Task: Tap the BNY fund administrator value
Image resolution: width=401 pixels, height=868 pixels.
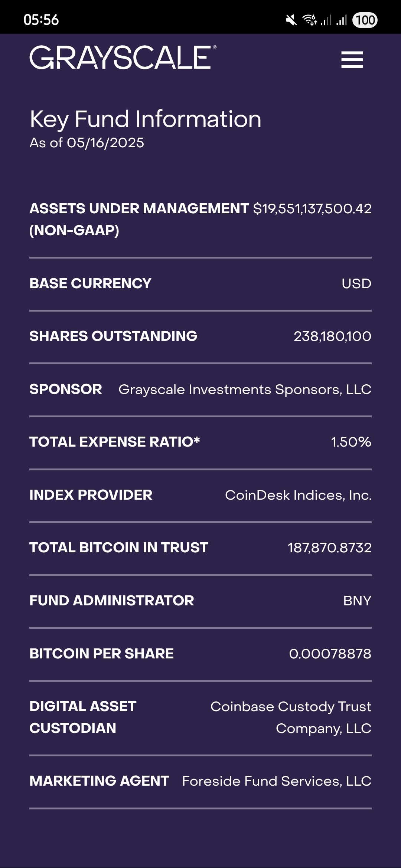Action: click(x=357, y=601)
